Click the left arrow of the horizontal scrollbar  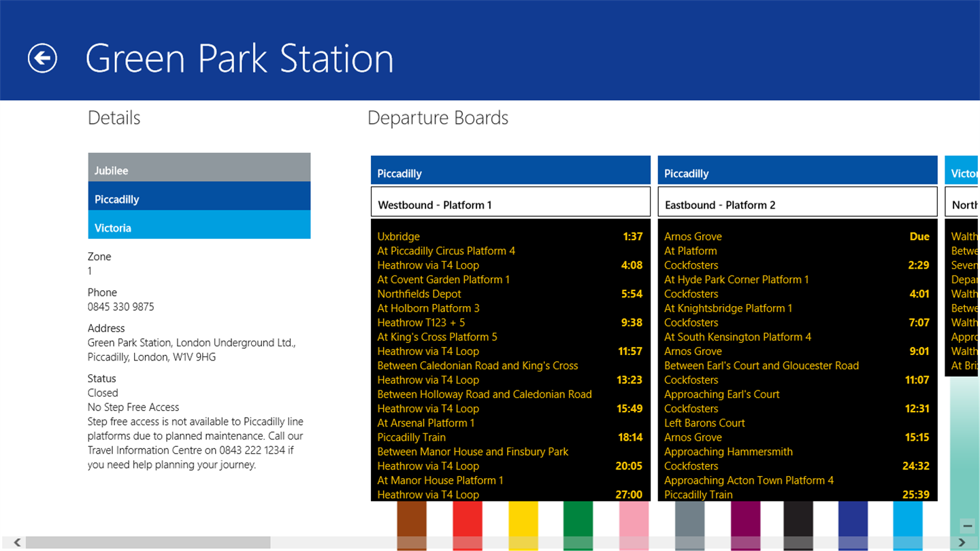[x=17, y=542]
